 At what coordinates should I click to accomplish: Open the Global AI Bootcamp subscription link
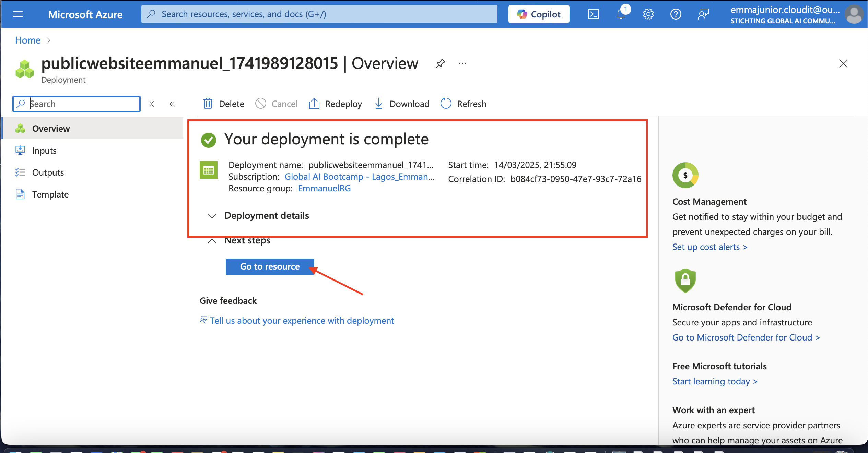point(360,177)
